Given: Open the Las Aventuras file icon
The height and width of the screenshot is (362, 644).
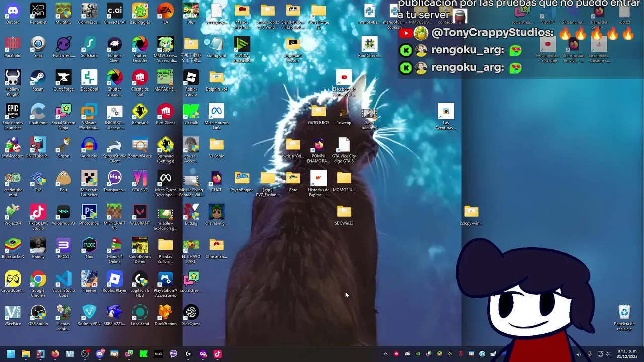Looking at the screenshot, I should point(446,117).
